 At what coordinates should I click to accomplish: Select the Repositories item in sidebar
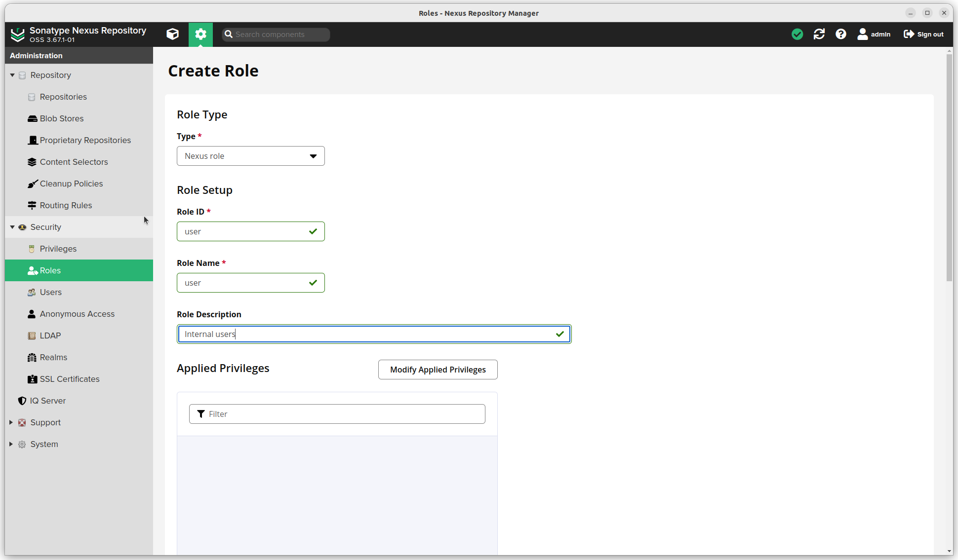[63, 96]
